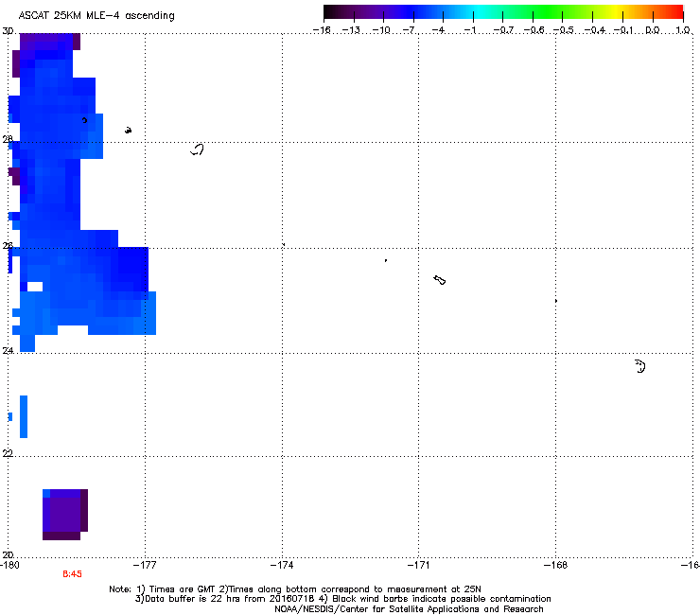Viewport: 700px width, 615px height.
Task: Click the small island mark near -177.5, 28.2N
Action: 128,131
